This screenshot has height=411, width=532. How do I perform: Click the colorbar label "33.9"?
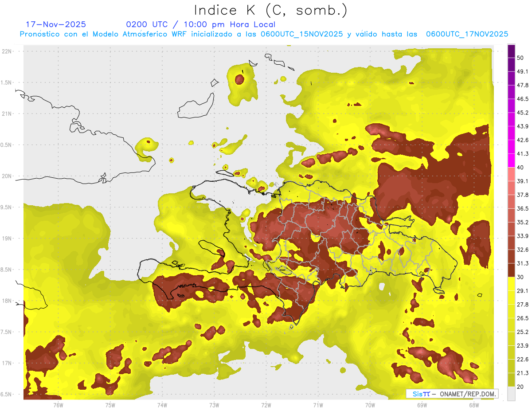(522, 236)
